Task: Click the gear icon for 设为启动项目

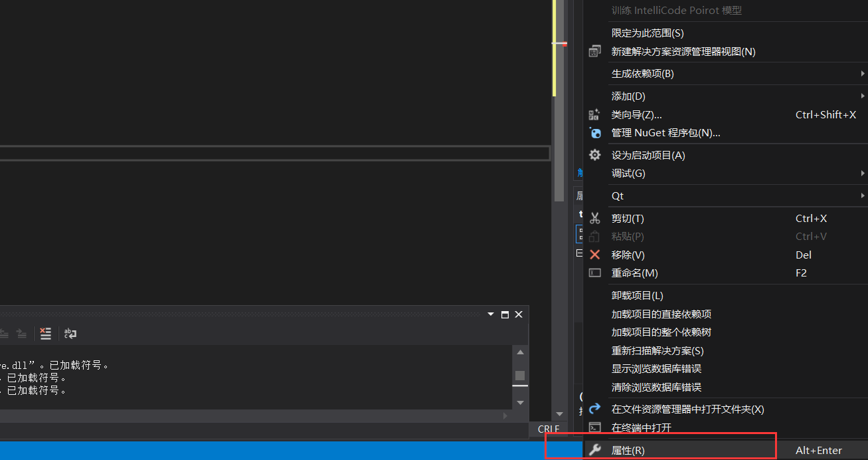Action: tap(595, 155)
